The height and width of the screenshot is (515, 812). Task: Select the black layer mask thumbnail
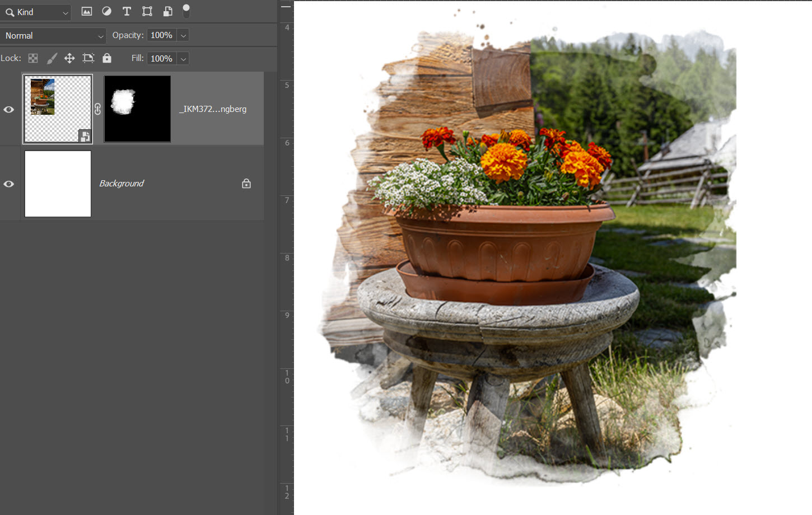137,109
